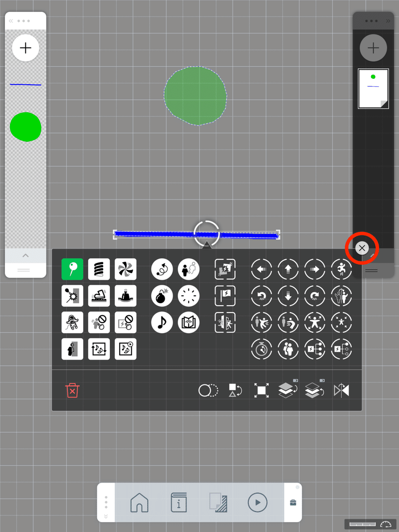Select the move left arrow behavior
399x532 pixels.
pyautogui.click(x=261, y=269)
